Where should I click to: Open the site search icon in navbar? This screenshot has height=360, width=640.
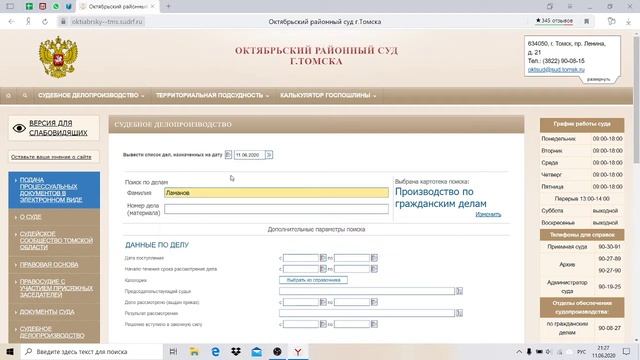[25, 96]
